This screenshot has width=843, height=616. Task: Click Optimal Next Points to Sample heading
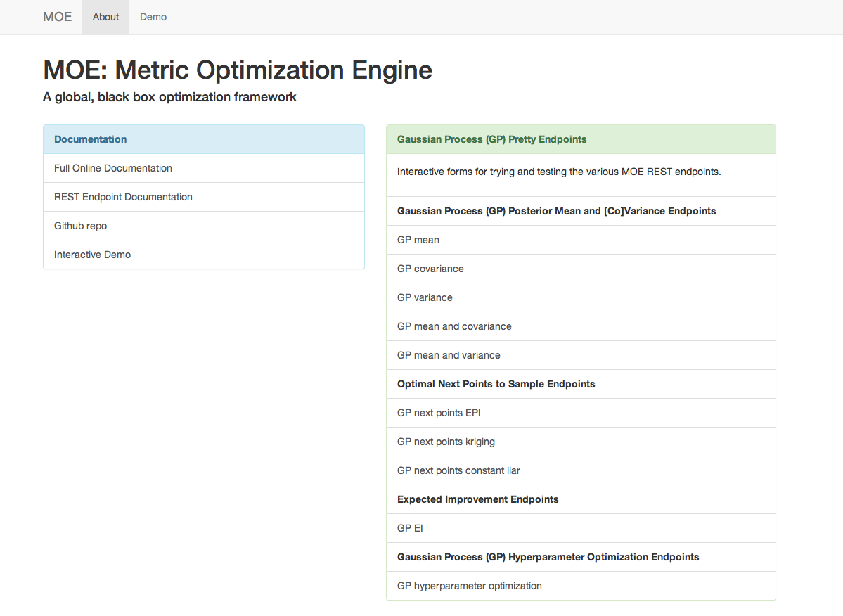pyautogui.click(x=496, y=385)
